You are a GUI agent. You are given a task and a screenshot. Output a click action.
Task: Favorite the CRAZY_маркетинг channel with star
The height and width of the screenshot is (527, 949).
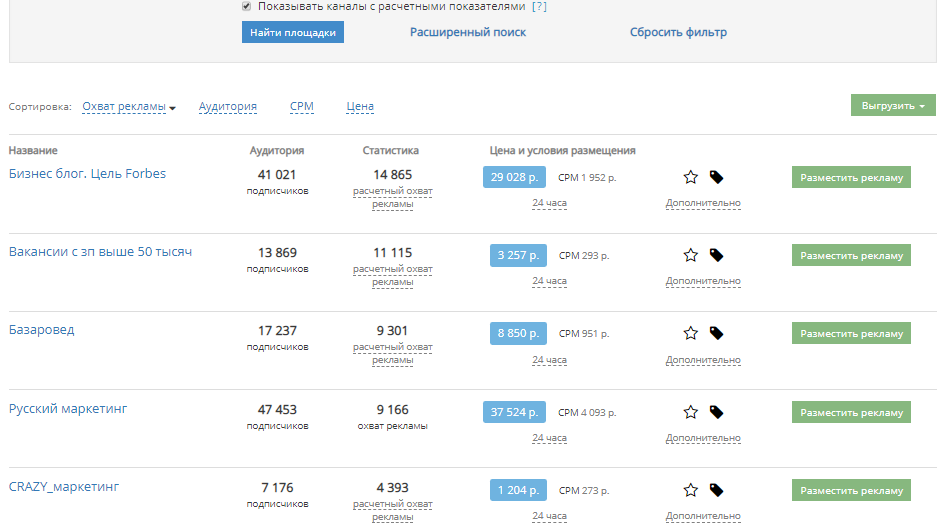click(x=690, y=490)
